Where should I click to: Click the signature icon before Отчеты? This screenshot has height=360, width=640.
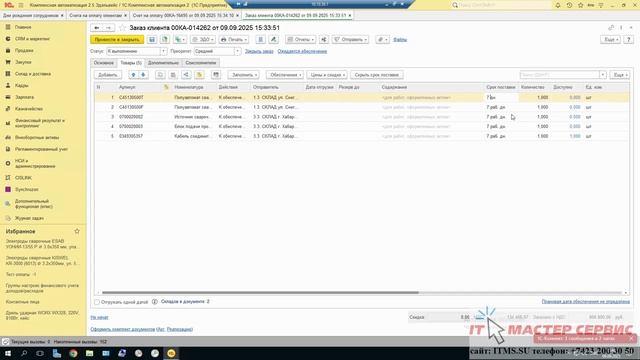[273, 40]
